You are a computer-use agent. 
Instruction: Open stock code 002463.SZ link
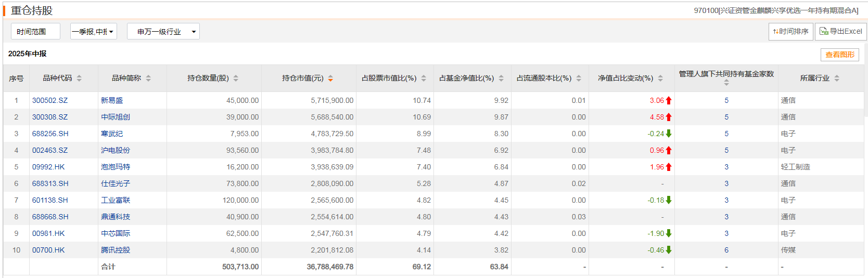50,150
